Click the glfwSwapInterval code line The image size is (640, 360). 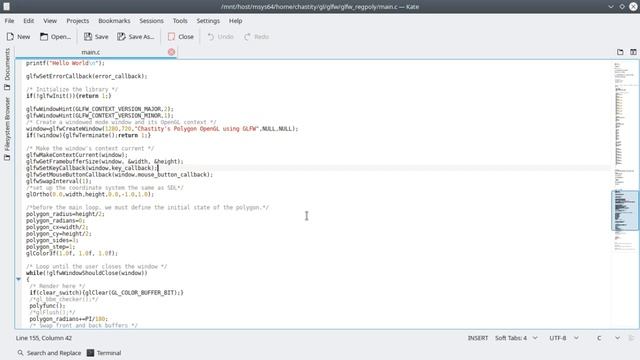[x=59, y=181]
